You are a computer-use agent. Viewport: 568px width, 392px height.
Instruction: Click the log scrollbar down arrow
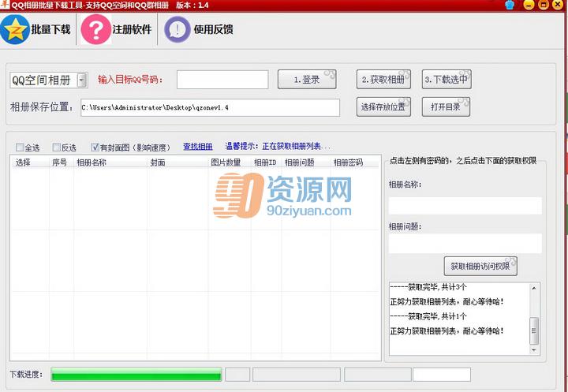coord(534,350)
